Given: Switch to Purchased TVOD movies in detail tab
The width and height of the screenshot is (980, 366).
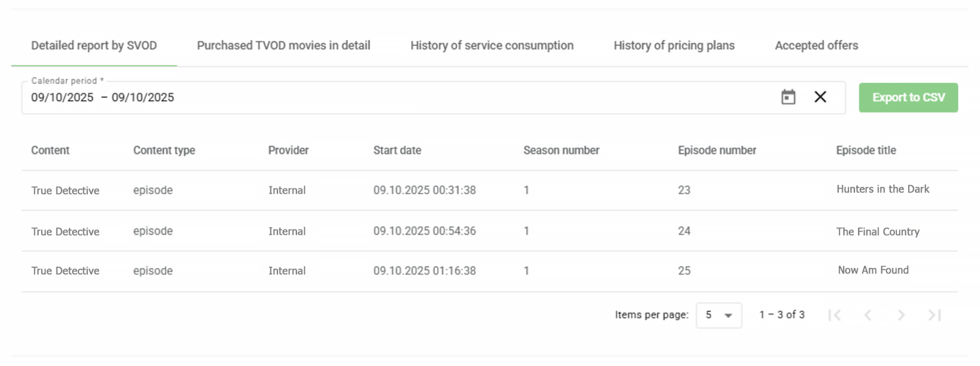Looking at the screenshot, I should point(284,45).
